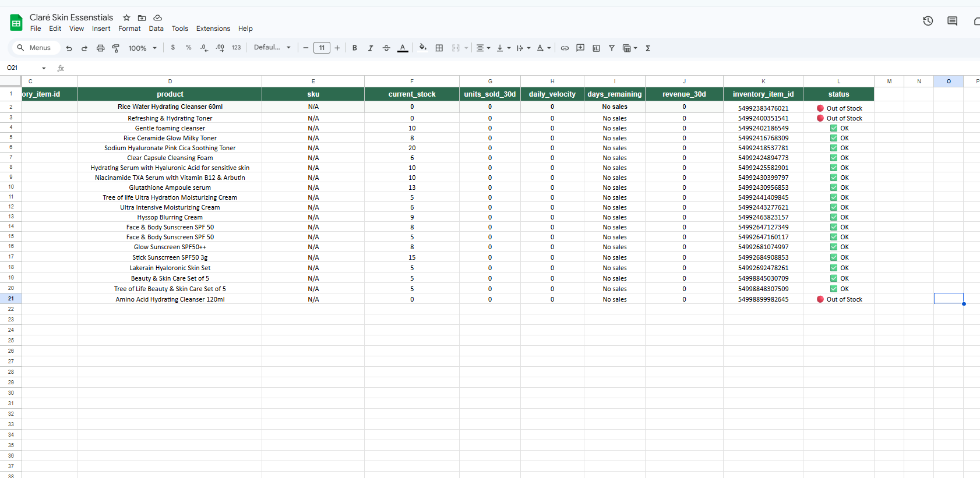Click the font size field showing 11
This screenshot has width=980, height=478.
coord(322,48)
